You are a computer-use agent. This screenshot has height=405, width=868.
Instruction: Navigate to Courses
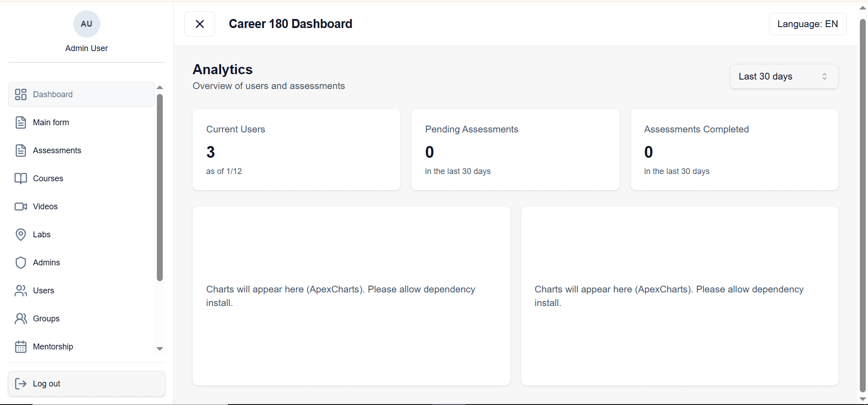(x=81, y=179)
